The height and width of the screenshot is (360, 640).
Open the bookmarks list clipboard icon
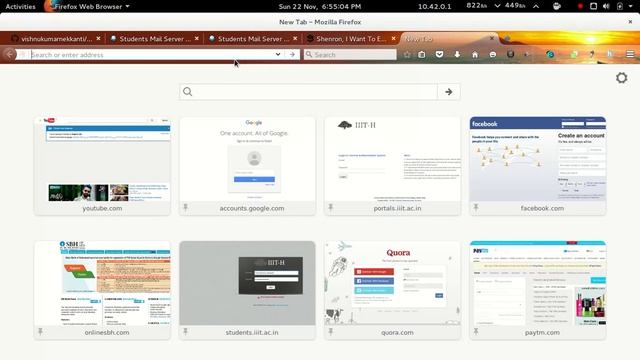422,54
